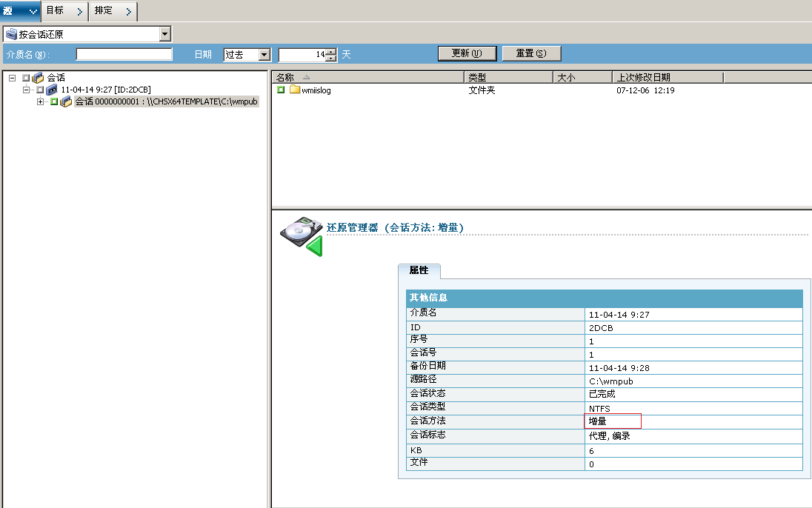Click the printer icon in 按会话还原 box
812x508 pixels.
pos(11,34)
